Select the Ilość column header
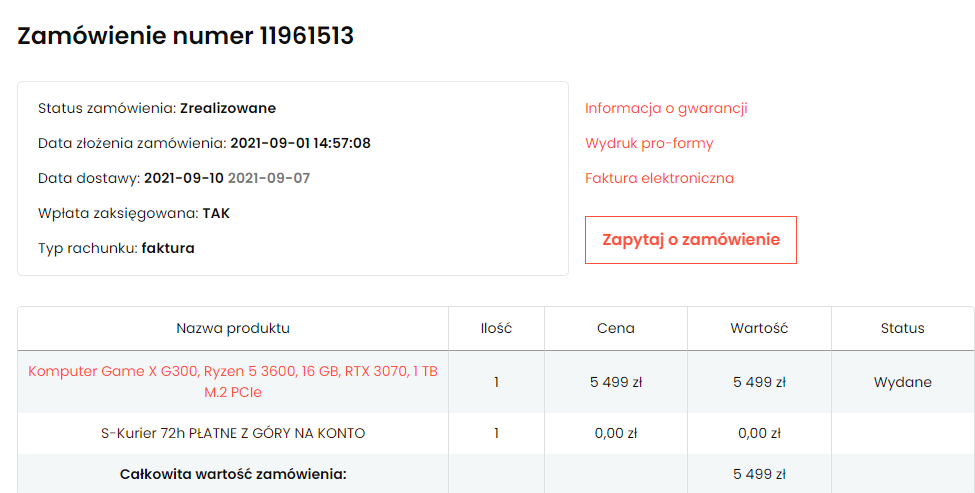 point(496,328)
